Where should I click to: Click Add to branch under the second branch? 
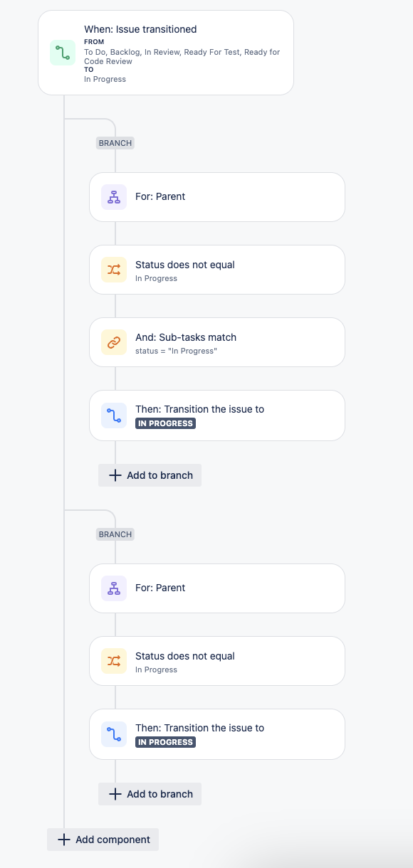[150, 793]
